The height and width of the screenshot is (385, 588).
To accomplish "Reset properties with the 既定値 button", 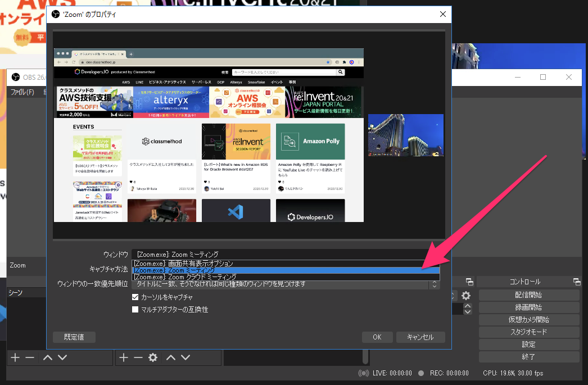I will 74,337.
